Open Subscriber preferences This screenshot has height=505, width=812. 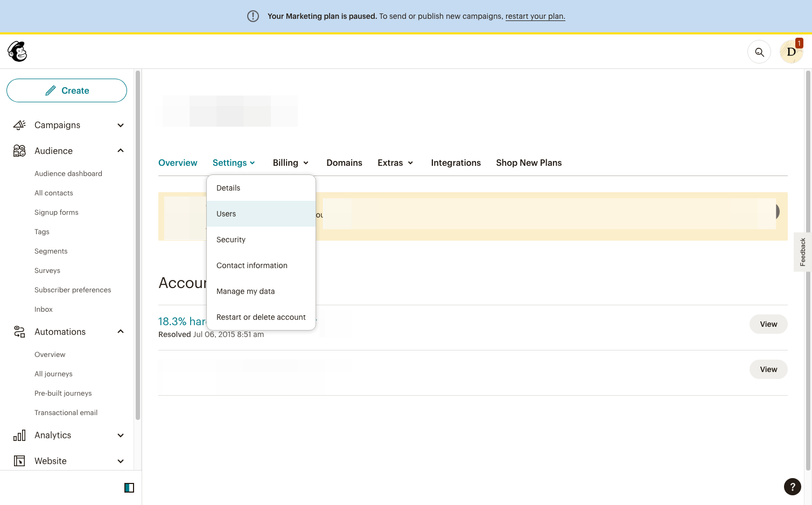coord(73,290)
